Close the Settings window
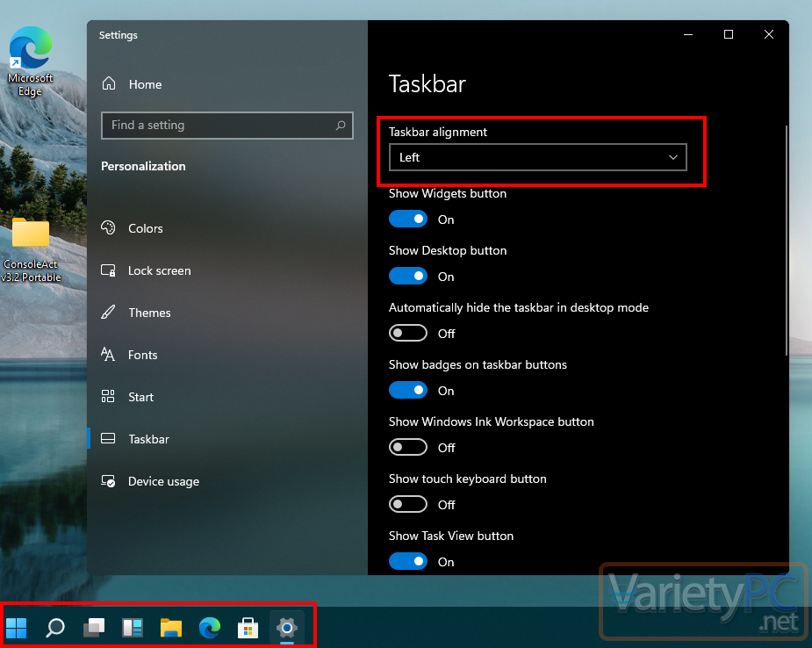Viewport: 812px width, 648px height. tap(769, 35)
